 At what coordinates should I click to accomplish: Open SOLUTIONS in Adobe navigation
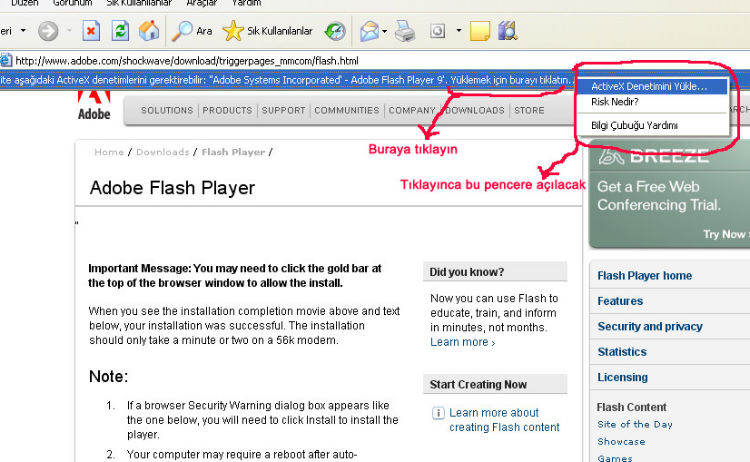coord(167,110)
